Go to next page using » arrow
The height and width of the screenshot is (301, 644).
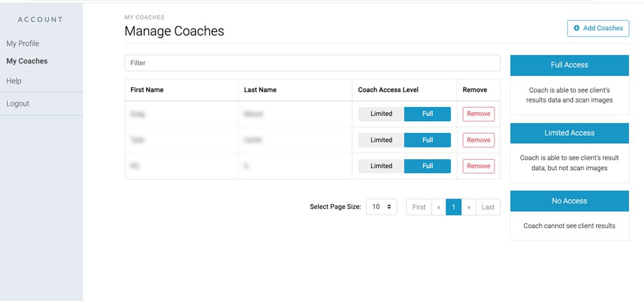point(469,207)
